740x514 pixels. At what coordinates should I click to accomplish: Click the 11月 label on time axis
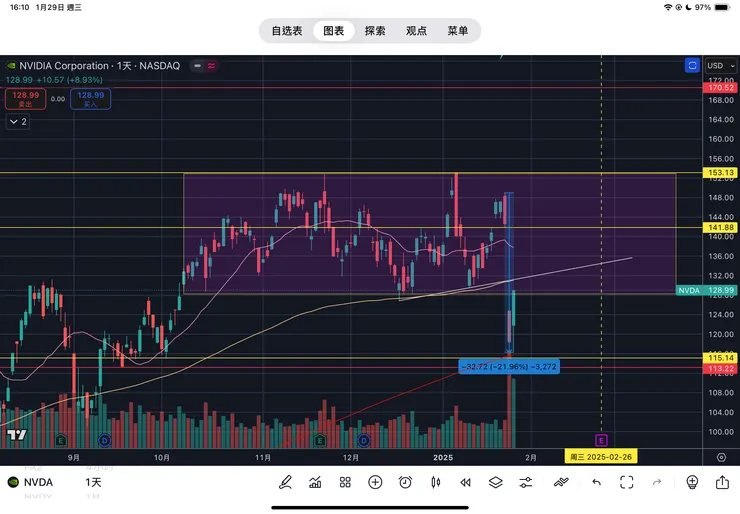tap(263, 457)
